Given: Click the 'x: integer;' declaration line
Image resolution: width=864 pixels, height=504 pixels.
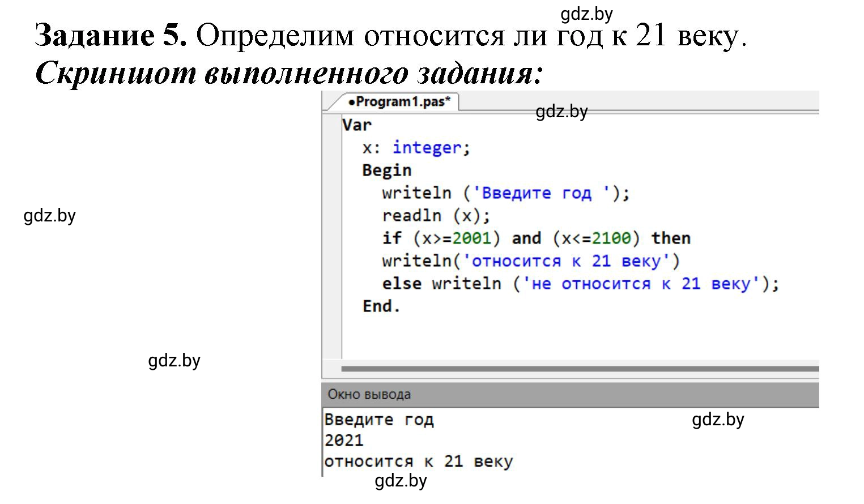Looking at the screenshot, I should [x=416, y=148].
